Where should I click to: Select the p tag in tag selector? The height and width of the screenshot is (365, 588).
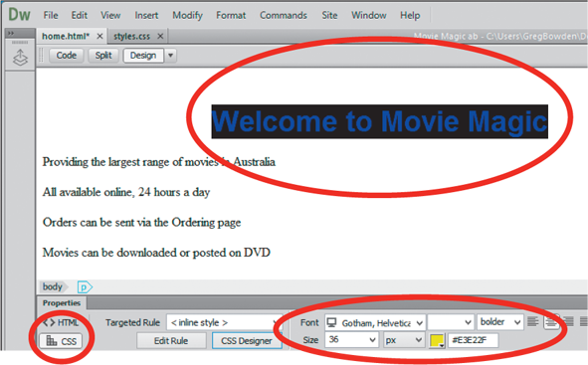click(85, 287)
